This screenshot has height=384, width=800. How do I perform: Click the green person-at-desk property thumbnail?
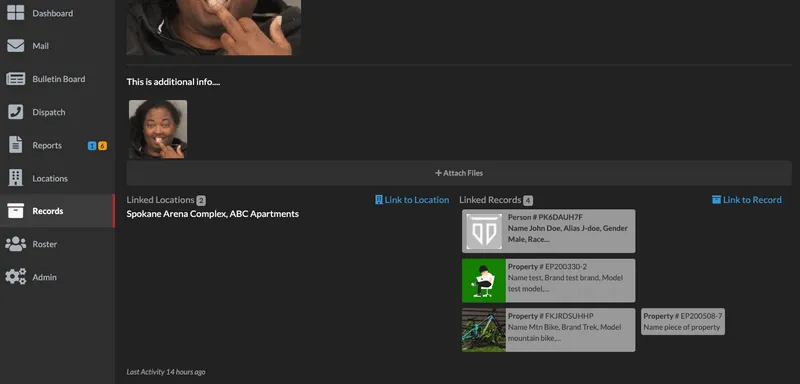[484, 280]
